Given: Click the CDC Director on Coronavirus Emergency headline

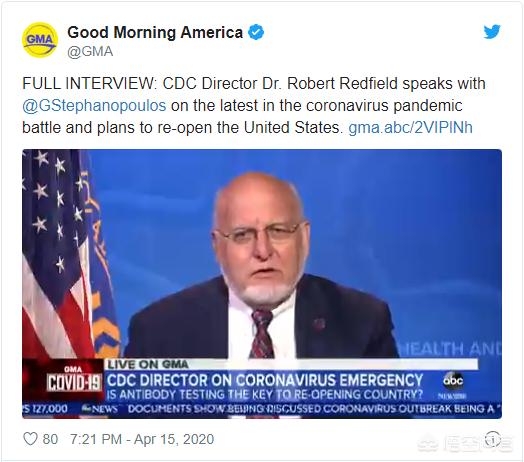Looking at the screenshot, I should (265, 380).
